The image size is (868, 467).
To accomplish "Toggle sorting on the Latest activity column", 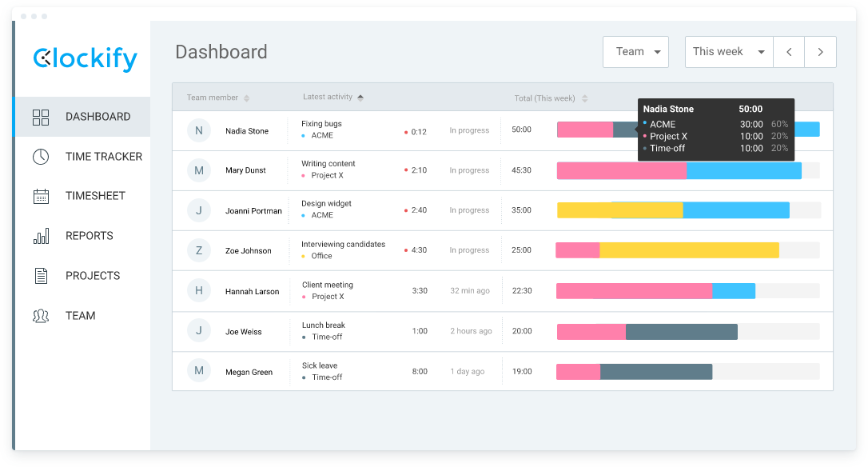I will 360,97.
